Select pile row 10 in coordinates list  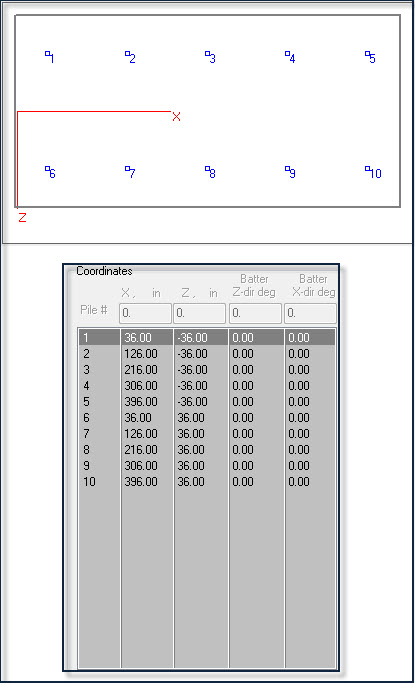click(x=207, y=482)
